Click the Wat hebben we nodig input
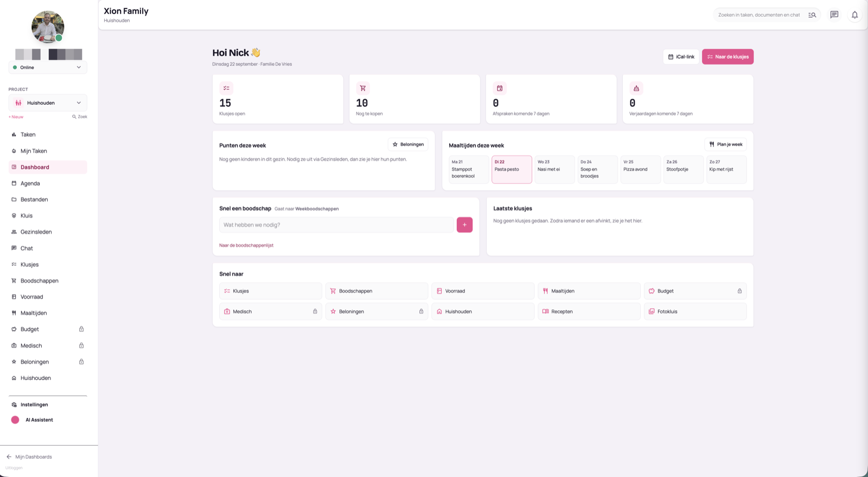Screen dimensions: 868x477 point(336,225)
